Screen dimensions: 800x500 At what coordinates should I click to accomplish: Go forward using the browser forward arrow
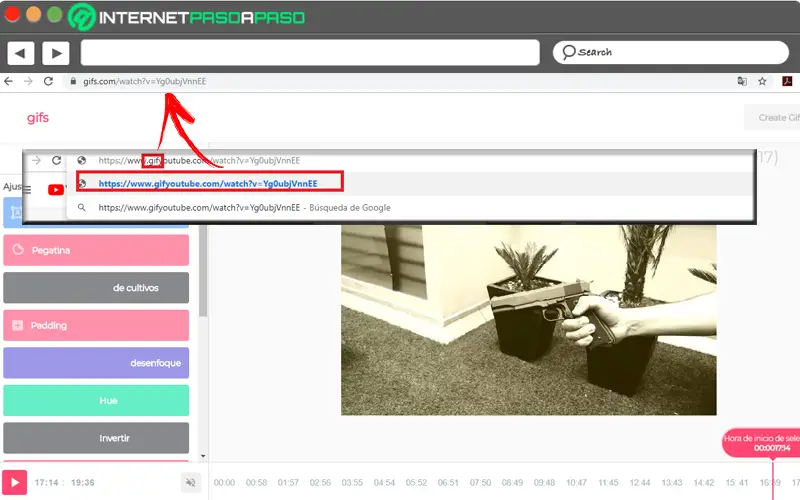tap(28, 81)
